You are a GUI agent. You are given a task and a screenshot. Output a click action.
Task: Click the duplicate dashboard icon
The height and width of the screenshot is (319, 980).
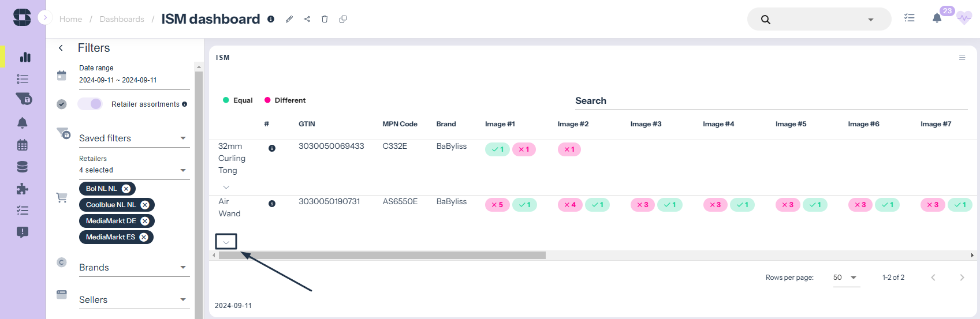point(343,19)
